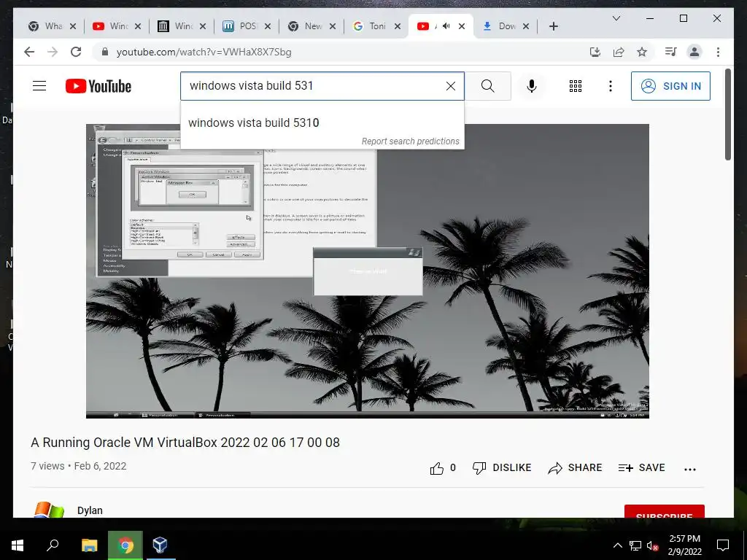This screenshot has height=560, width=747.
Task: Open the notification center icon
Action: point(723,545)
